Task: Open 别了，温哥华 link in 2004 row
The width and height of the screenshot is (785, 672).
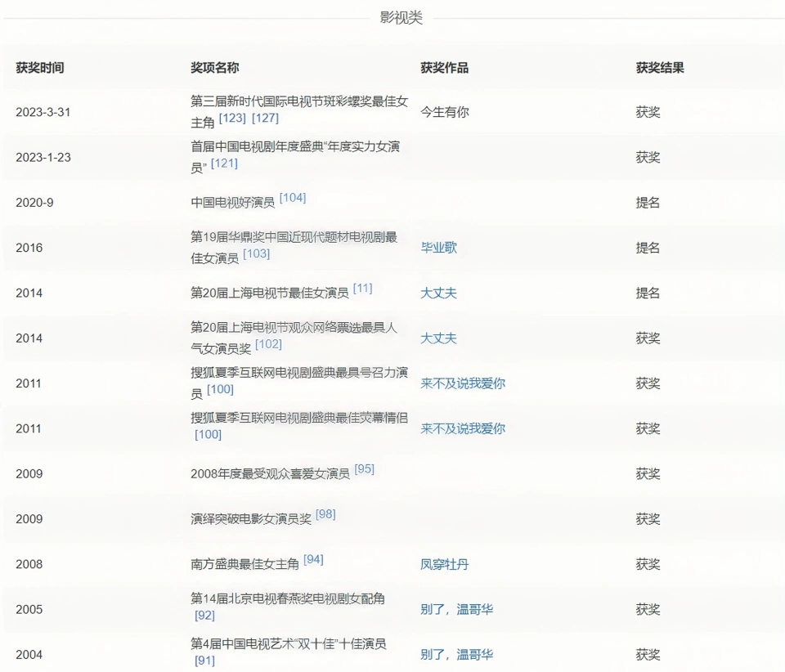Action: pos(457,655)
